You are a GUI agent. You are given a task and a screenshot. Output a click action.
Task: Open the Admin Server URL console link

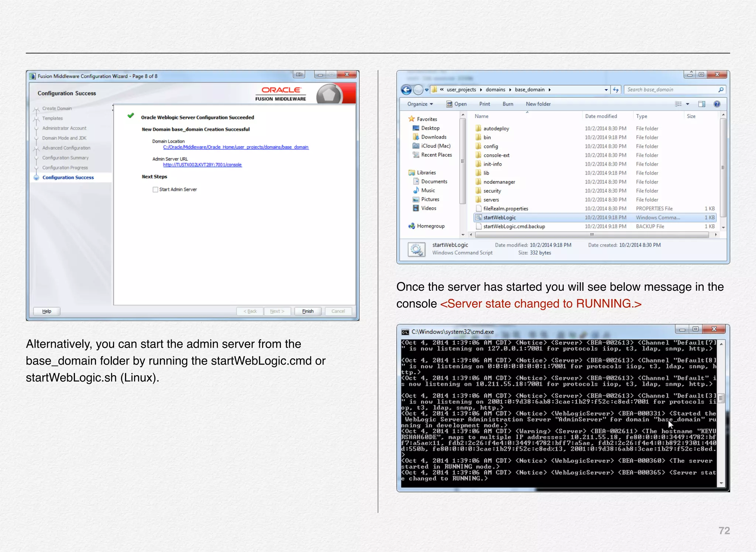pos(202,165)
